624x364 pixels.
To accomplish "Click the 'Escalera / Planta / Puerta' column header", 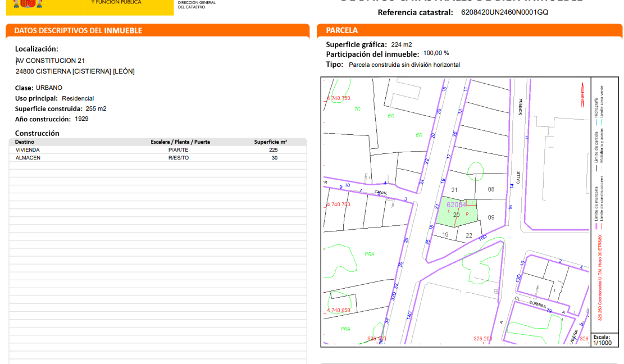I will pos(180,142).
